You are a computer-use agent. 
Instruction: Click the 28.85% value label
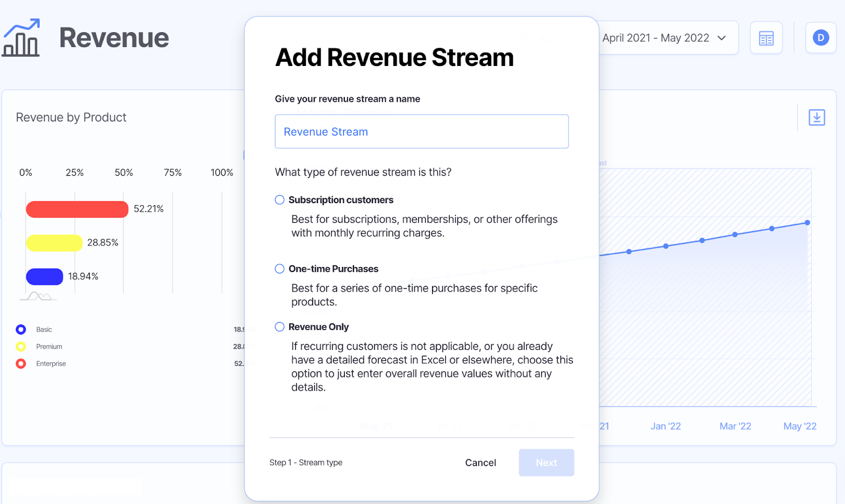tap(102, 243)
